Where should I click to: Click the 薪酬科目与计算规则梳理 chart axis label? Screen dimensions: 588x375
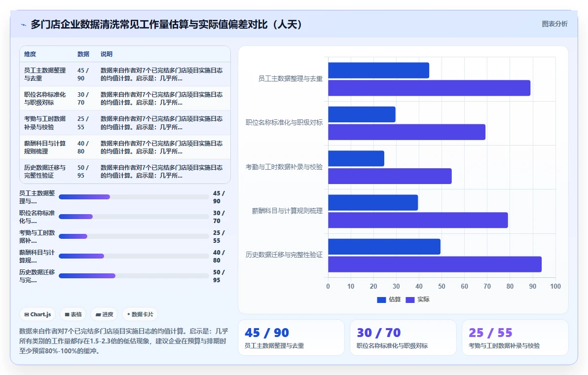pyautogui.click(x=287, y=211)
